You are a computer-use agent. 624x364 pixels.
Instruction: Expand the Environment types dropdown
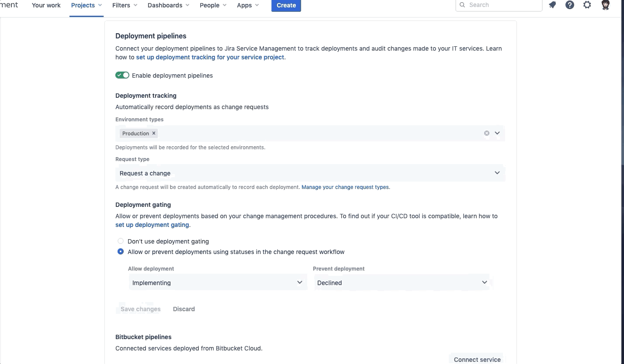(x=497, y=133)
